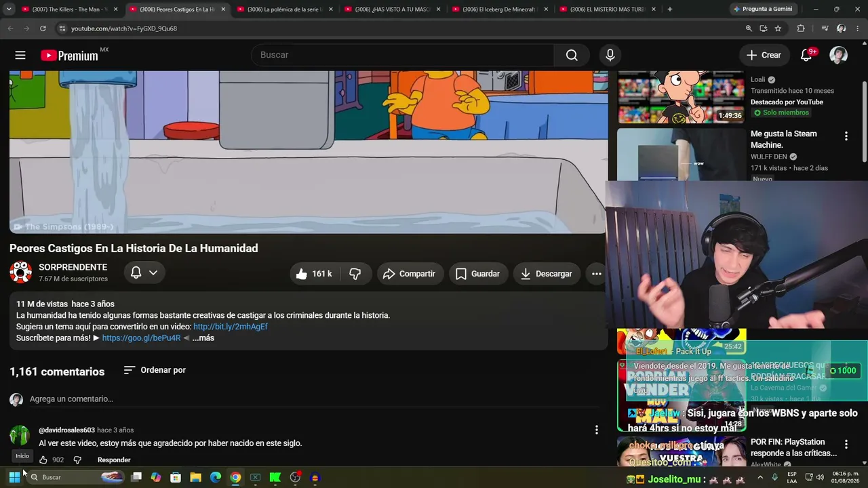Open subscription notification bell dropdown for SORPRENDENTE
868x488 pixels.
[x=144, y=272]
